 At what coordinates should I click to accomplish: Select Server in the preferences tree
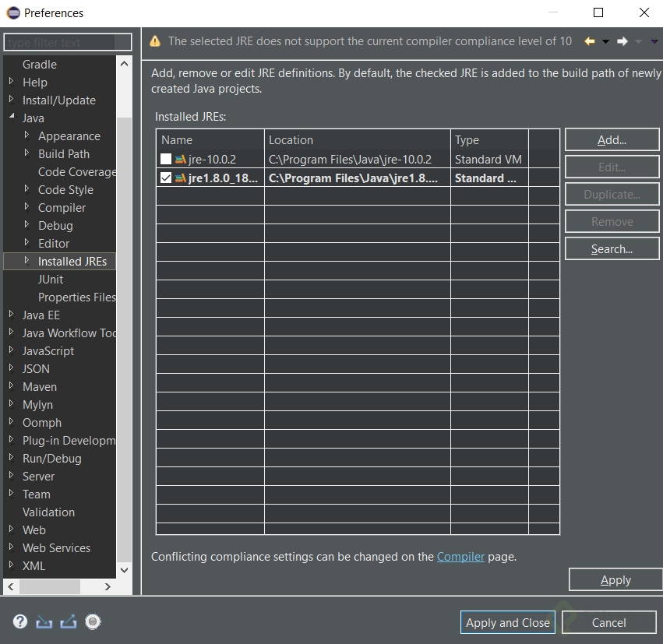point(38,477)
